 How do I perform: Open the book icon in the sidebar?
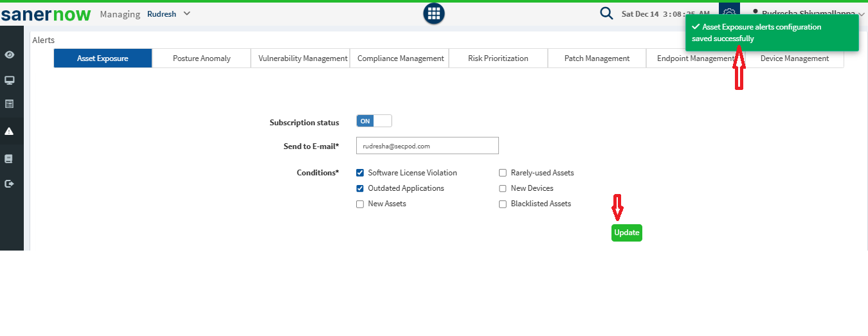(x=10, y=159)
